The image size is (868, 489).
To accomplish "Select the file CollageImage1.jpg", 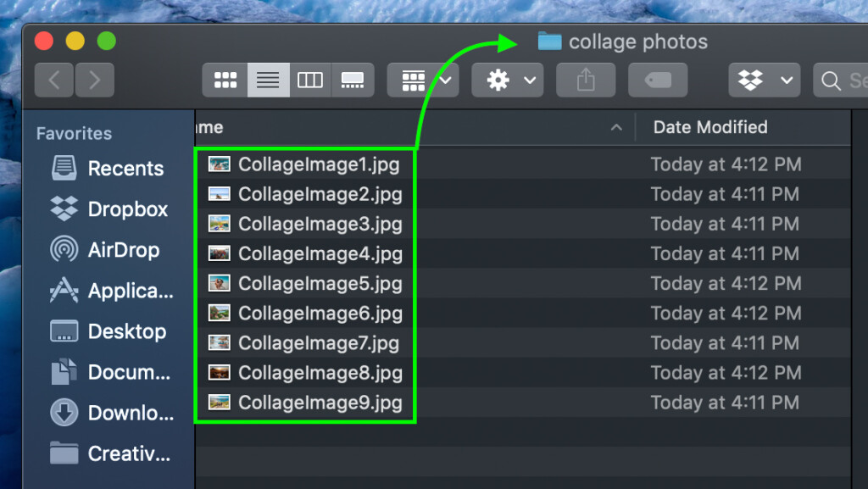I will click(x=319, y=164).
